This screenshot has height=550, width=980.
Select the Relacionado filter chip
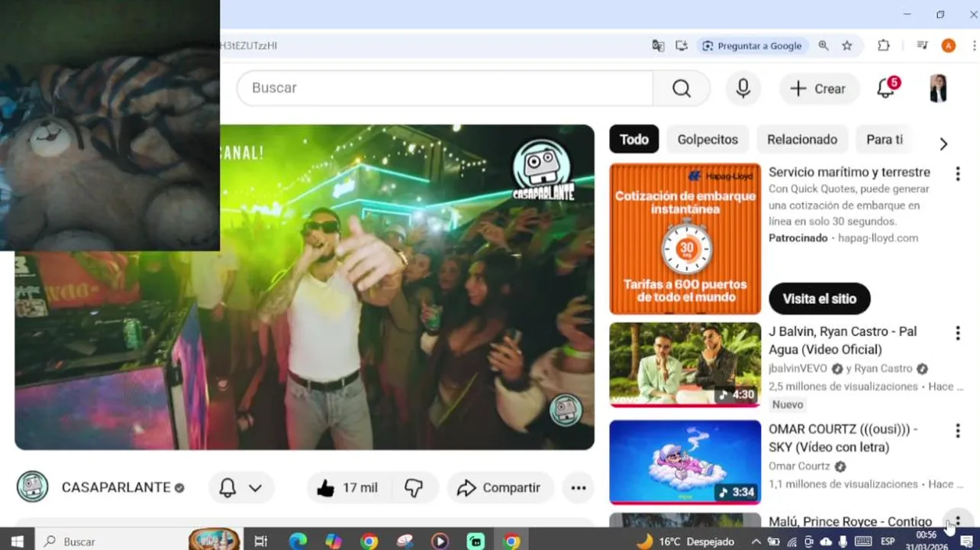coord(802,140)
